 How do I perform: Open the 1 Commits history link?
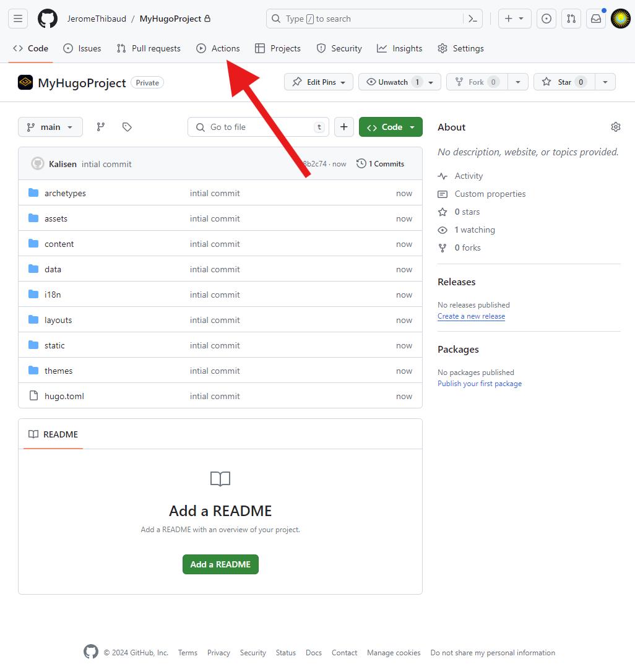pyautogui.click(x=380, y=164)
